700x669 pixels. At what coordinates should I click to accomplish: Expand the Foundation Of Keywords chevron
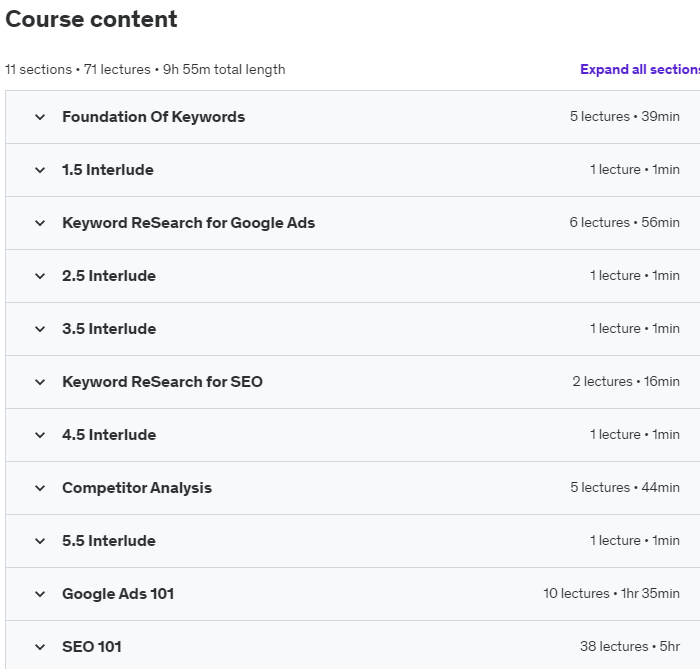click(x=40, y=117)
